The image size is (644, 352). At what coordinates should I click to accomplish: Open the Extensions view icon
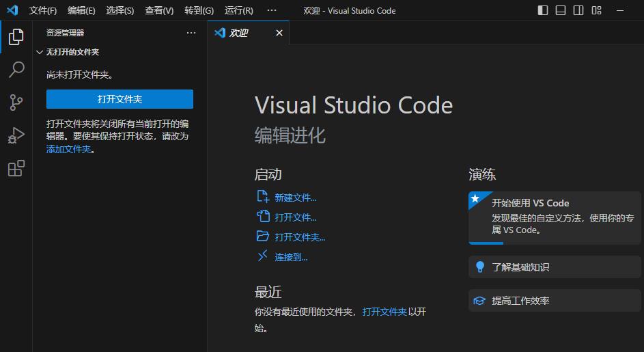16,168
